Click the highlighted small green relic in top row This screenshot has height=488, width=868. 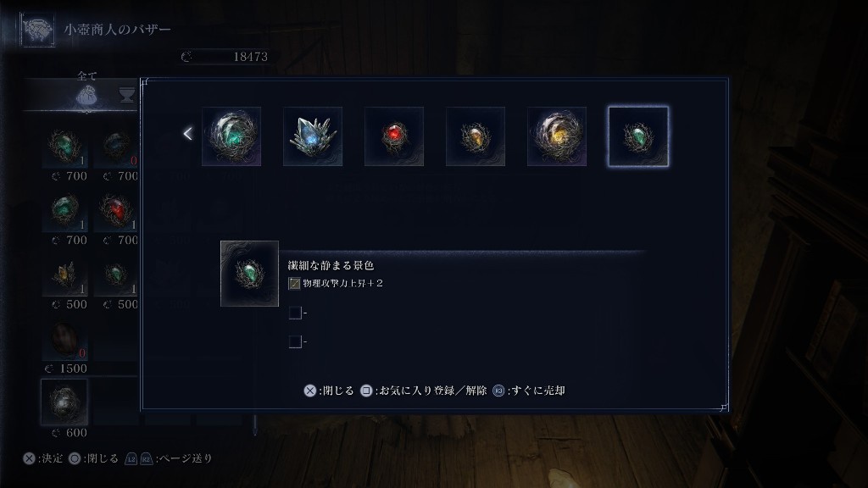click(x=638, y=136)
